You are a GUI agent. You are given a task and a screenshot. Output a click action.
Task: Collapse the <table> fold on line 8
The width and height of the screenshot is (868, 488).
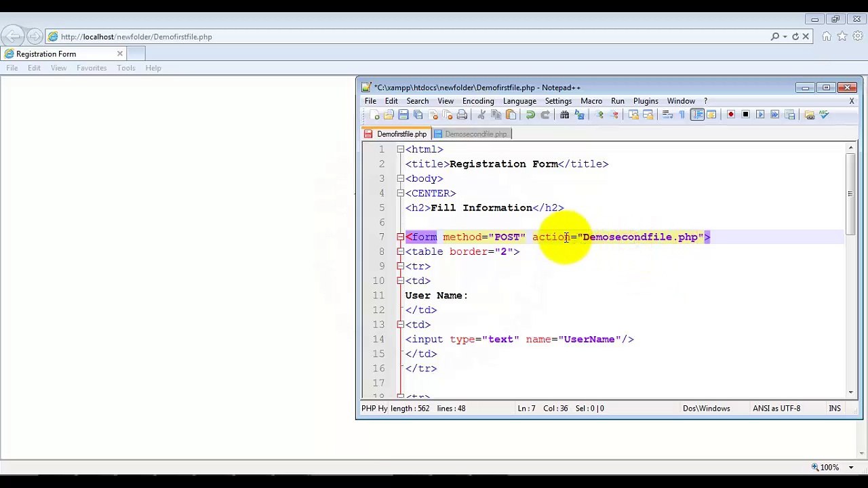[x=400, y=251]
